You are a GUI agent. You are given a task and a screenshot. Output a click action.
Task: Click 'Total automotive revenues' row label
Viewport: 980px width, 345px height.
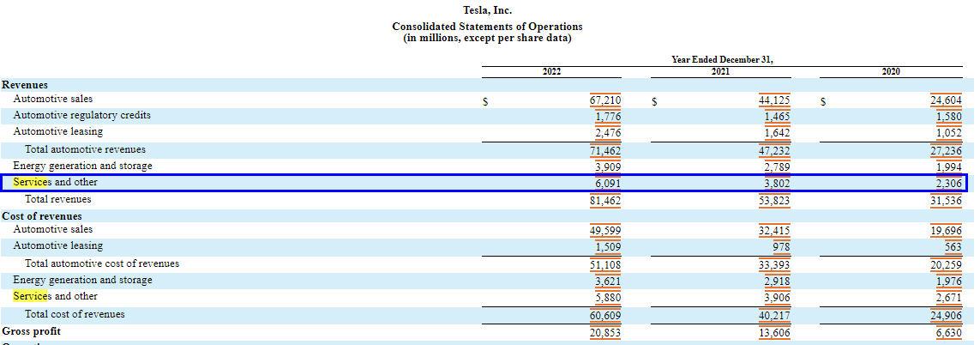point(85,149)
